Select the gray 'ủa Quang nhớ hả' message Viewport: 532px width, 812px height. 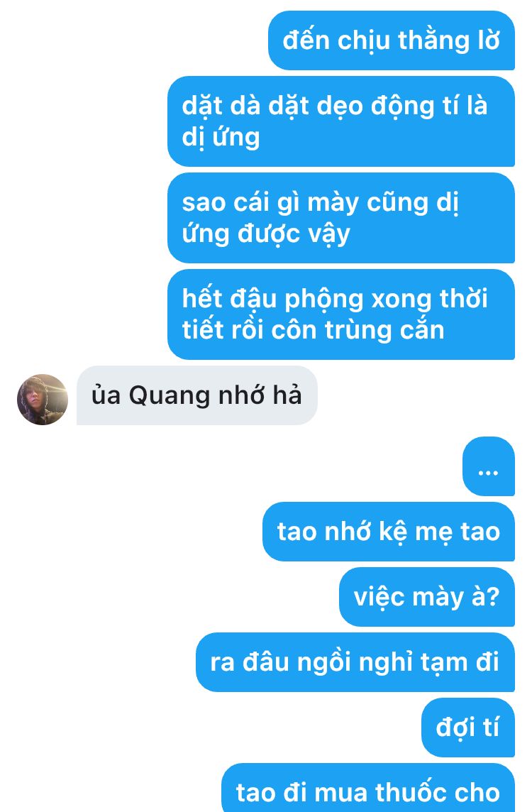tap(196, 395)
